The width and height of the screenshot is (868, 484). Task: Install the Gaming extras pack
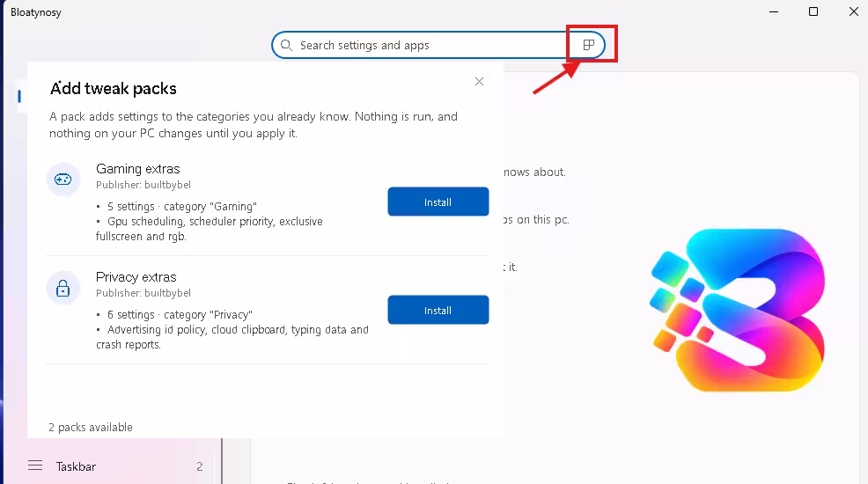pos(438,202)
